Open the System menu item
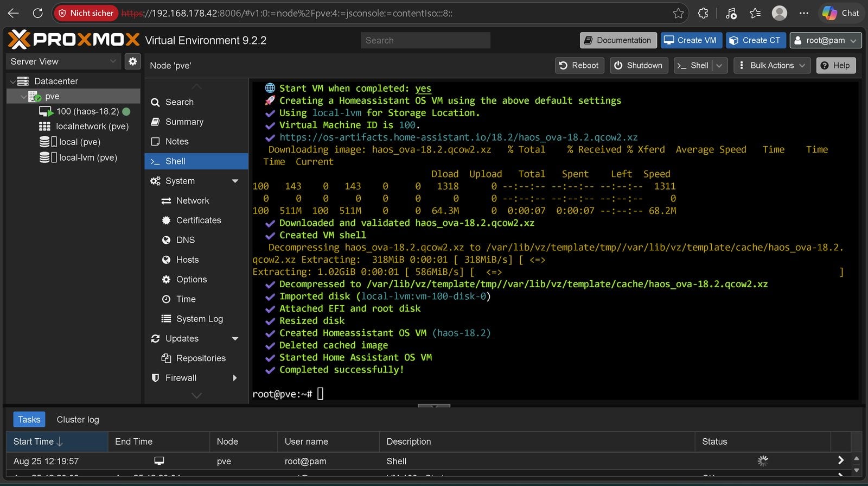Image resolution: width=868 pixels, height=486 pixels. point(180,181)
